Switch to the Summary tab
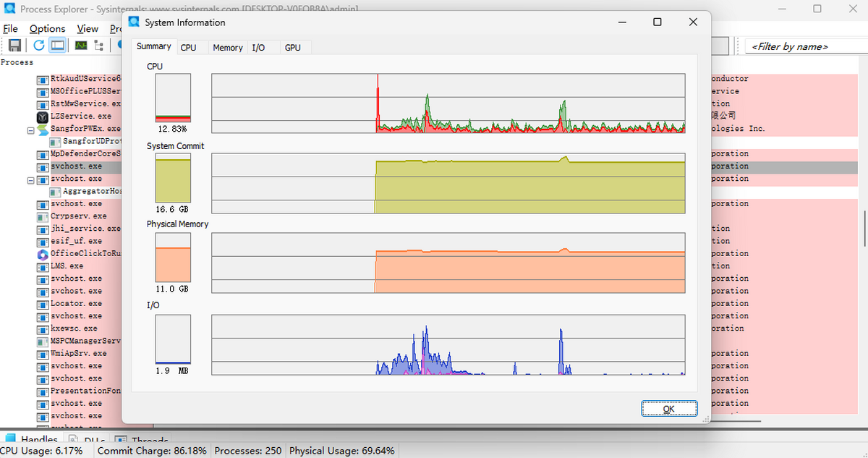 coord(154,46)
